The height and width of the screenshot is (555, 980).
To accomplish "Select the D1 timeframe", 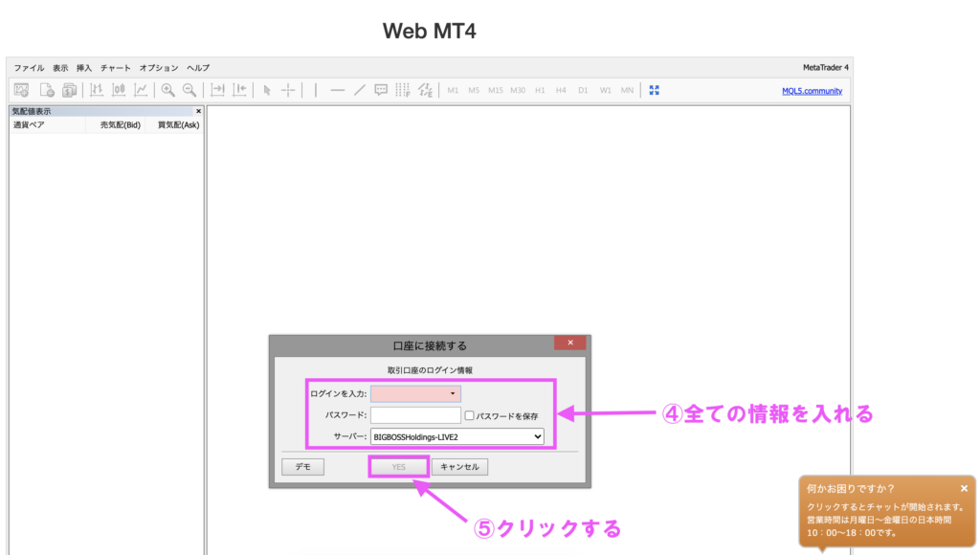I will (x=583, y=90).
